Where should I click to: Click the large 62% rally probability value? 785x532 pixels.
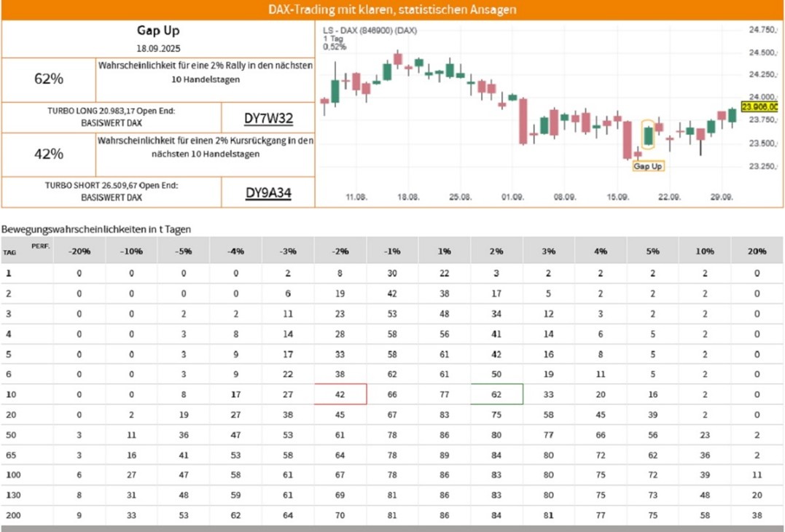[49, 79]
